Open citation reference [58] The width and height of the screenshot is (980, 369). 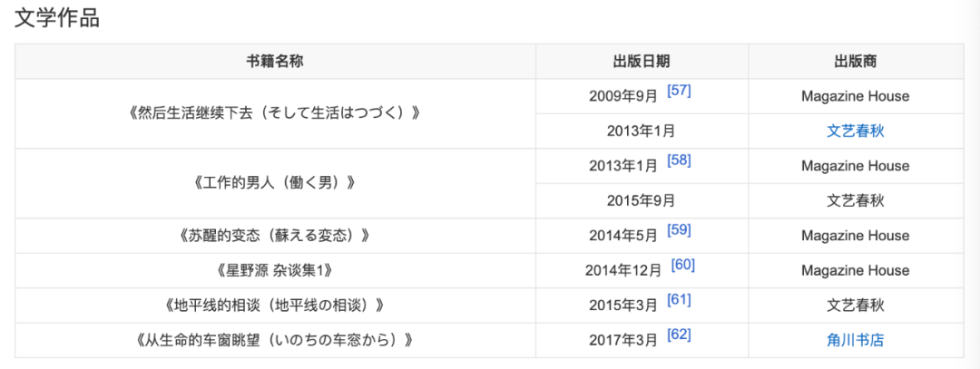pyautogui.click(x=679, y=160)
